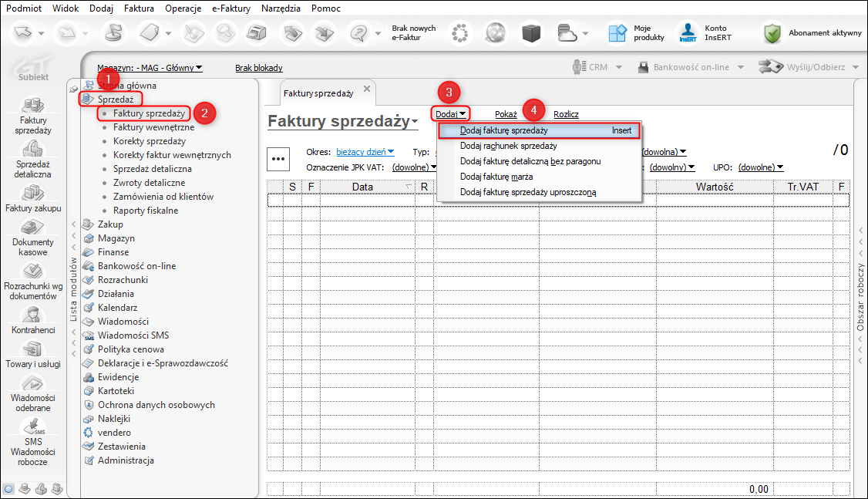Expand the Okres bieżący dzień filter dropdown
868x499 pixels.
(365, 152)
